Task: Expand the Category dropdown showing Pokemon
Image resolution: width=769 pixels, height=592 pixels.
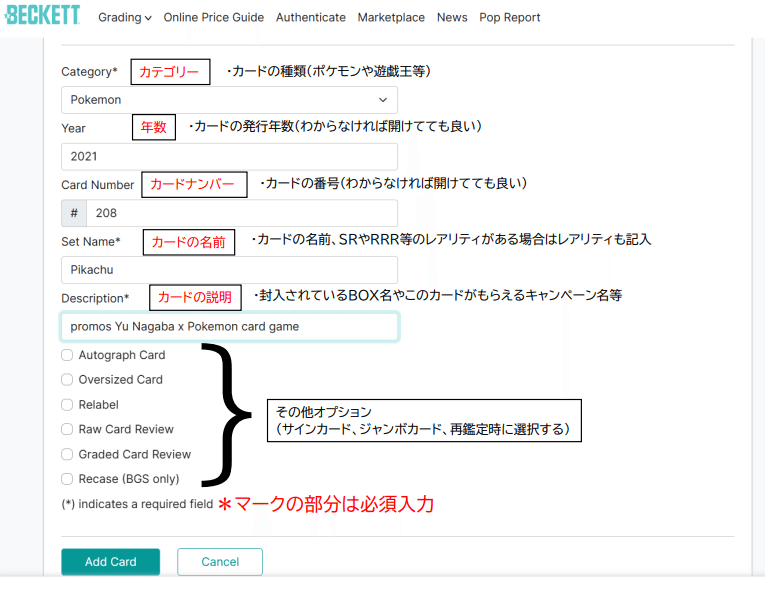Action: [x=229, y=100]
